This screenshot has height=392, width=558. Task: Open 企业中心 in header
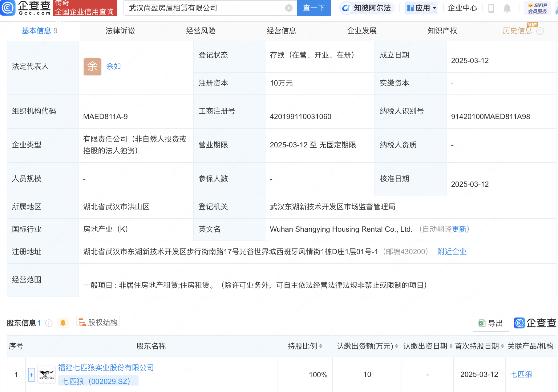tap(462, 8)
